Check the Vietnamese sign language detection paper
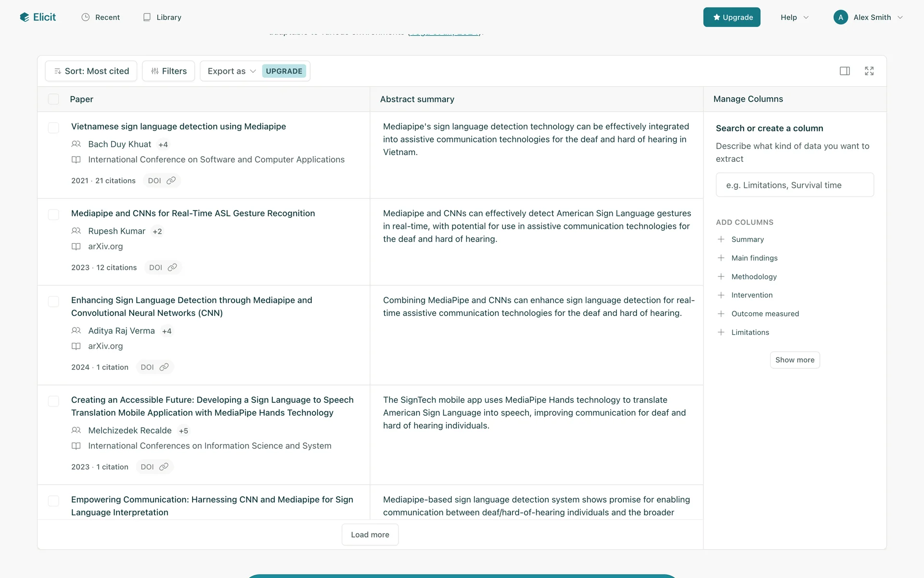The image size is (924, 578). pyautogui.click(x=53, y=128)
